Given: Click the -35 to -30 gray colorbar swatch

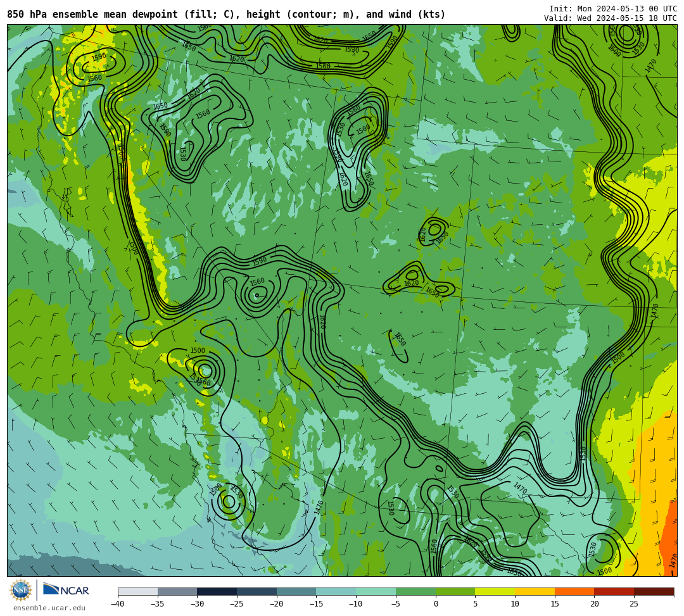Looking at the screenshot, I should pyautogui.click(x=177, y=591).
